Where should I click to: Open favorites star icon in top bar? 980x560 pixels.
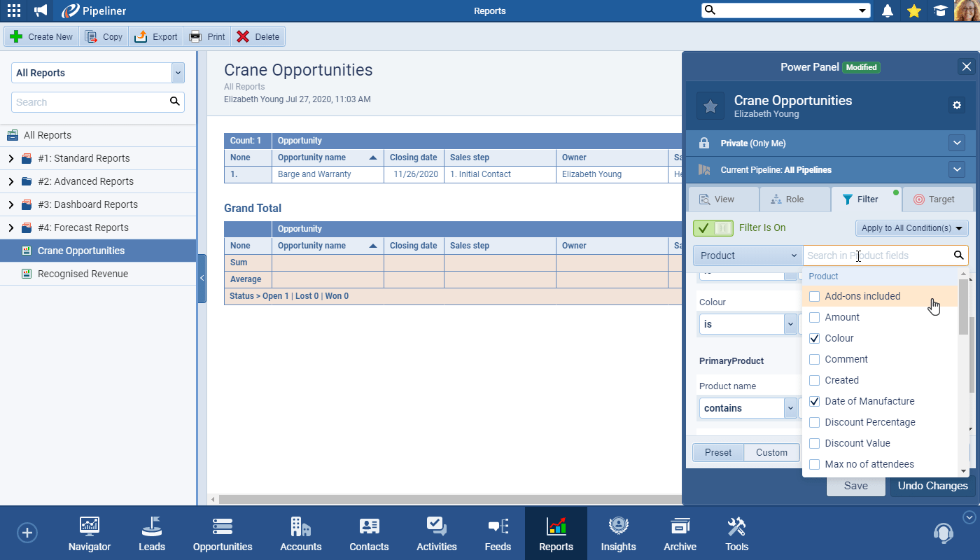913,10
